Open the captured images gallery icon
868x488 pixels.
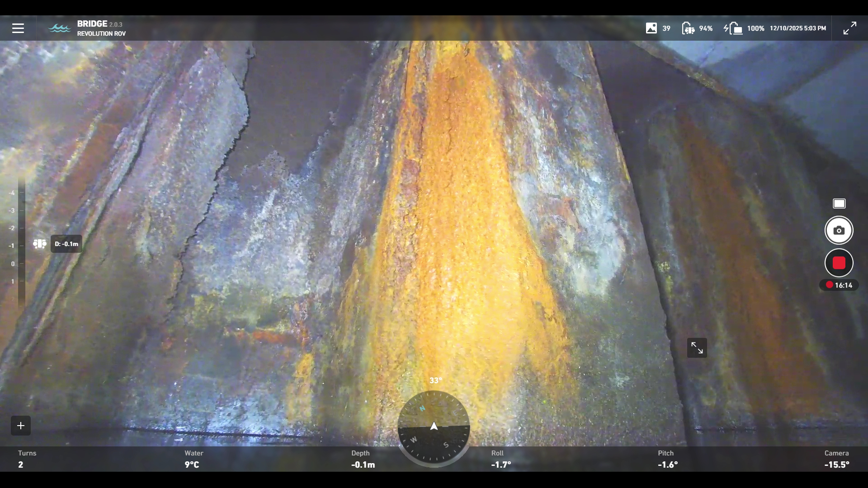click(651, 28)
